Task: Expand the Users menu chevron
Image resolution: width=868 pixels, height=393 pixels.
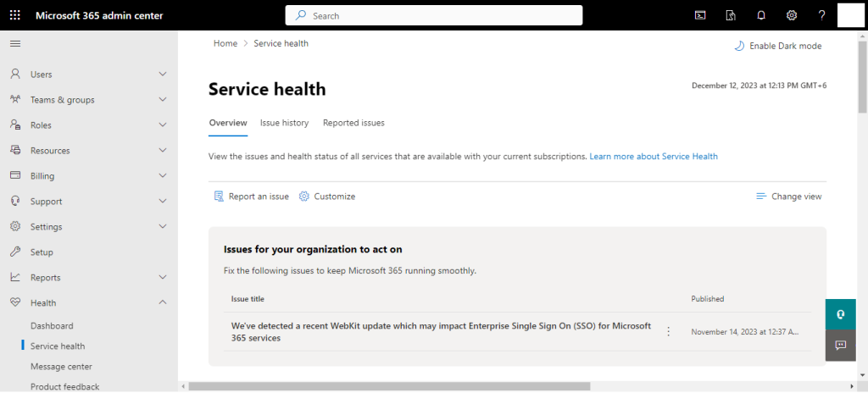Action: pyautogui.click(x=163, y=75)
